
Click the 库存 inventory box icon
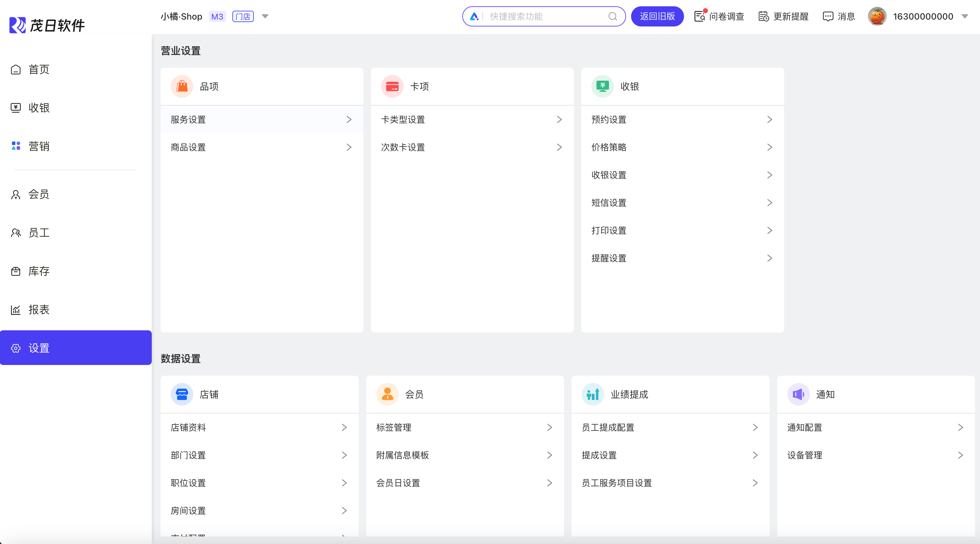(x=16, y=271)
